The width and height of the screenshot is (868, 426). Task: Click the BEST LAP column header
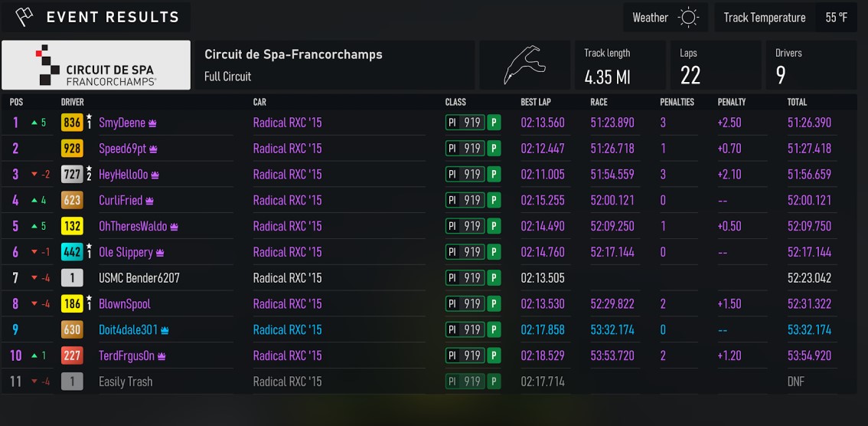coord(536,102)
